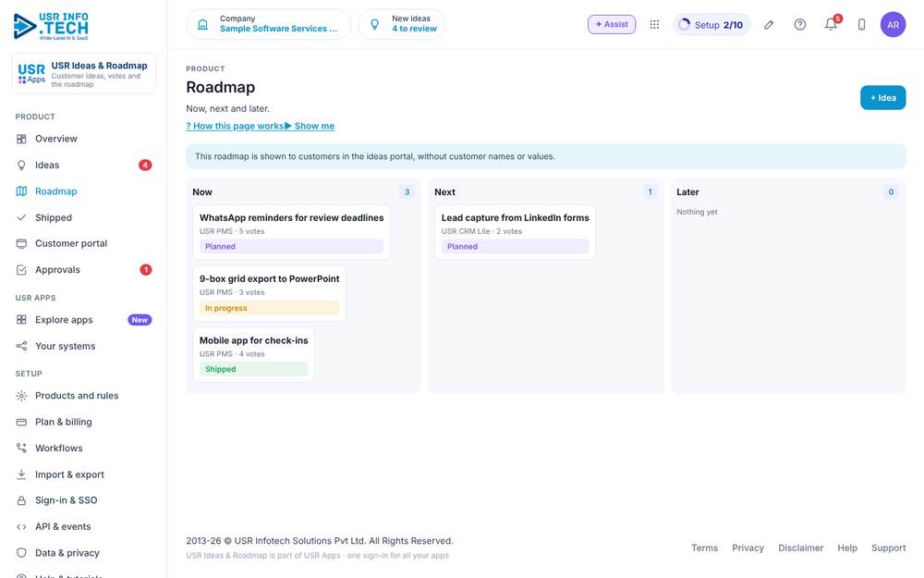
Task: Click the API & events code icon
Action: tap(21, 527)
